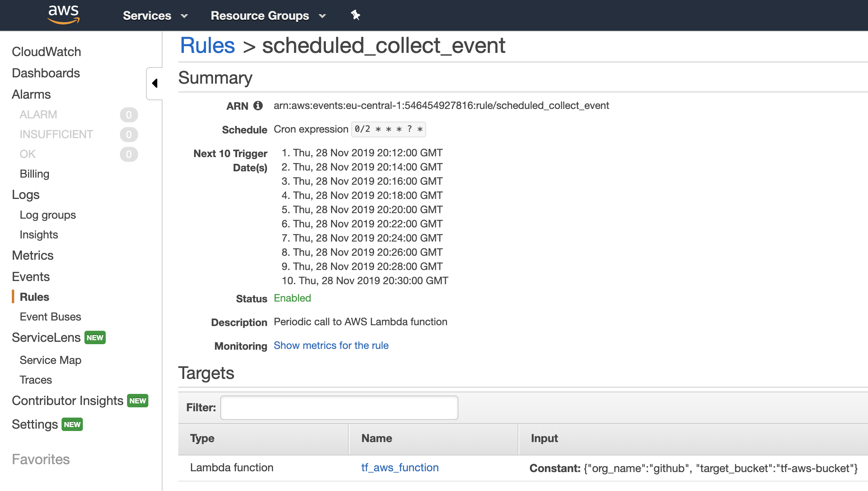Click inside the Filter input box
868x491 pixels.
[x=339, y=407]
